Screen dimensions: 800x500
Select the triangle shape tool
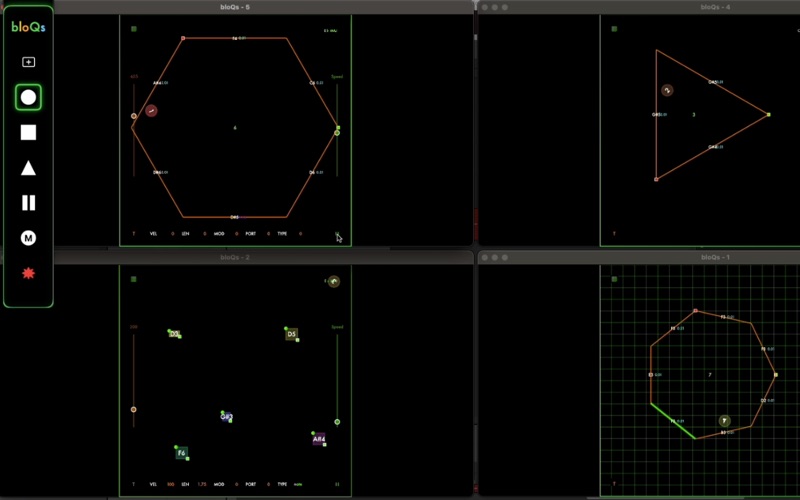[29, 168]
